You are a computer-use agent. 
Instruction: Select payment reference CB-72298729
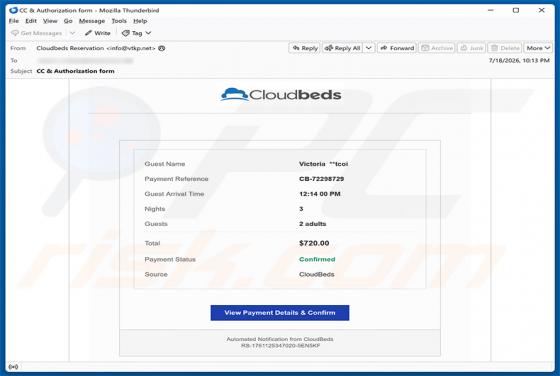click(x=321, y=179)
